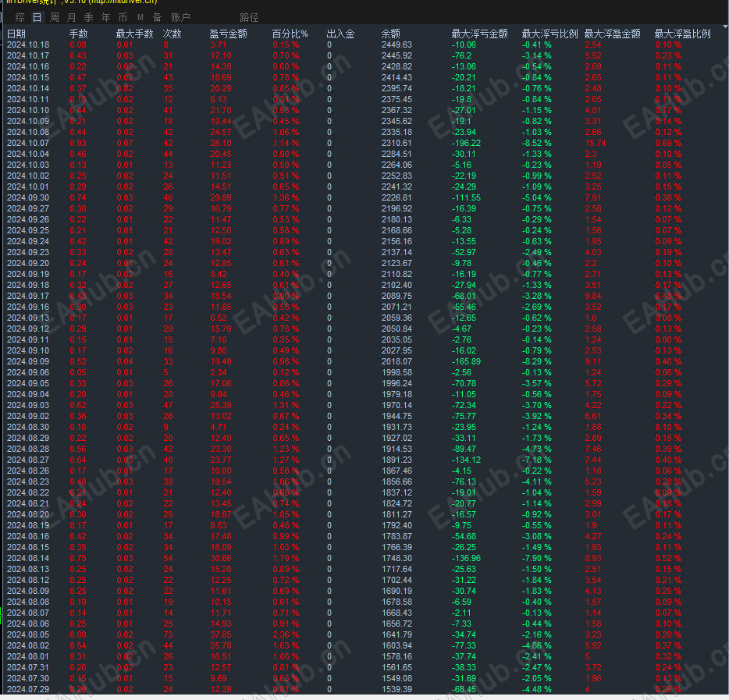Click profit value 30.66 on 2024.08.14
The image size is (729, 700).
221,558
